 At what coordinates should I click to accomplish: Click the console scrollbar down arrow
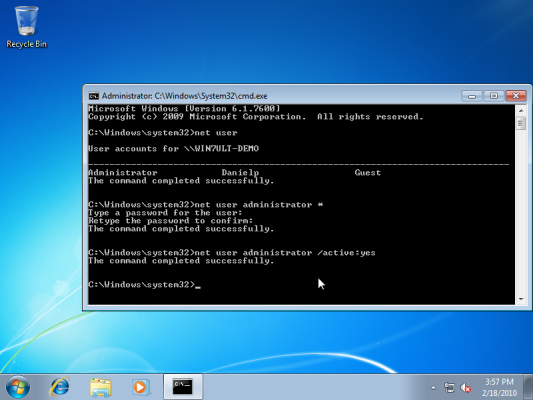[x=521, y=299]
